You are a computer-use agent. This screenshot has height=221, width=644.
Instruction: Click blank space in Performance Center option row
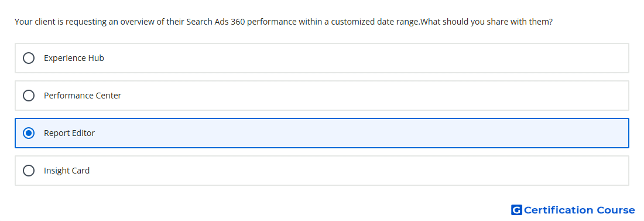point(374,96)
